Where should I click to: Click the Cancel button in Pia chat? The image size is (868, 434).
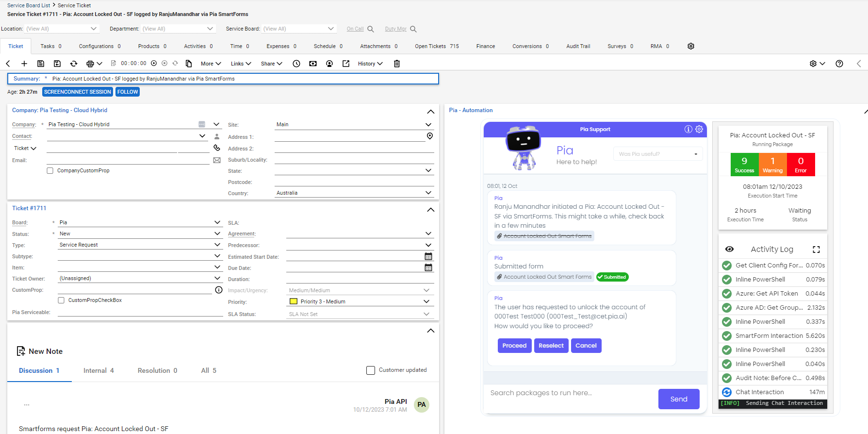pos(586,346)
